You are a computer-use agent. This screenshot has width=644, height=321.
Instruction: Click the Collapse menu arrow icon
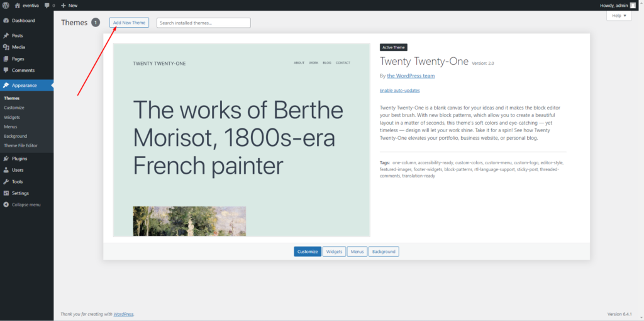6,205
